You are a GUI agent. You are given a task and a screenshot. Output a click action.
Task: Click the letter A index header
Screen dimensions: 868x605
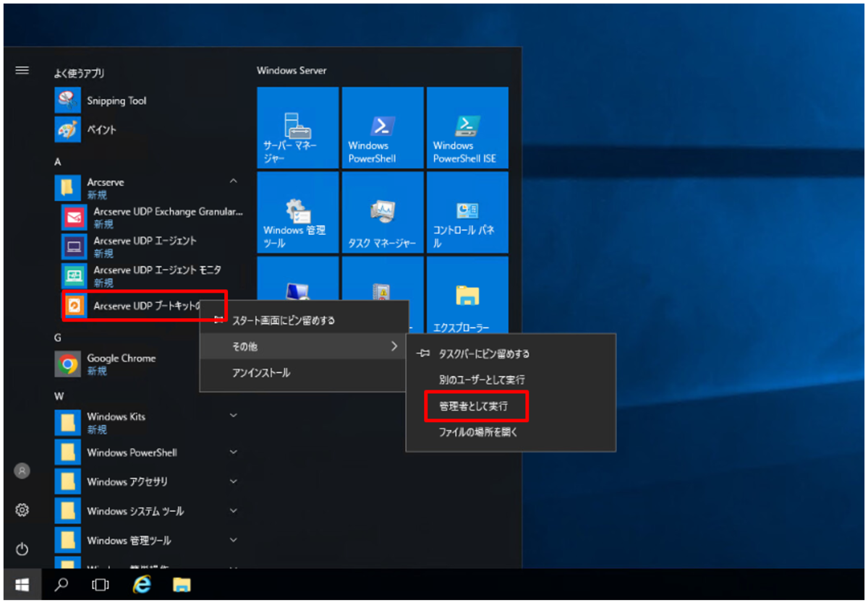[58, 161]
